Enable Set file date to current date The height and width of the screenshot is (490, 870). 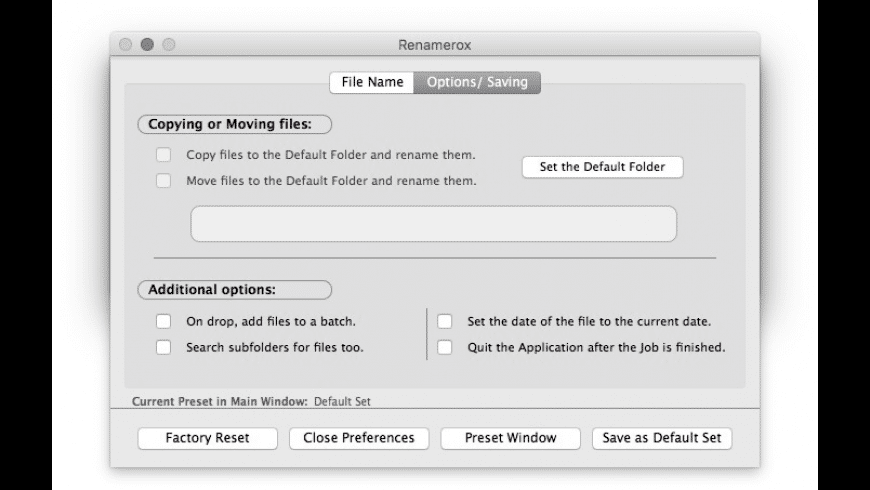(445, 322)
